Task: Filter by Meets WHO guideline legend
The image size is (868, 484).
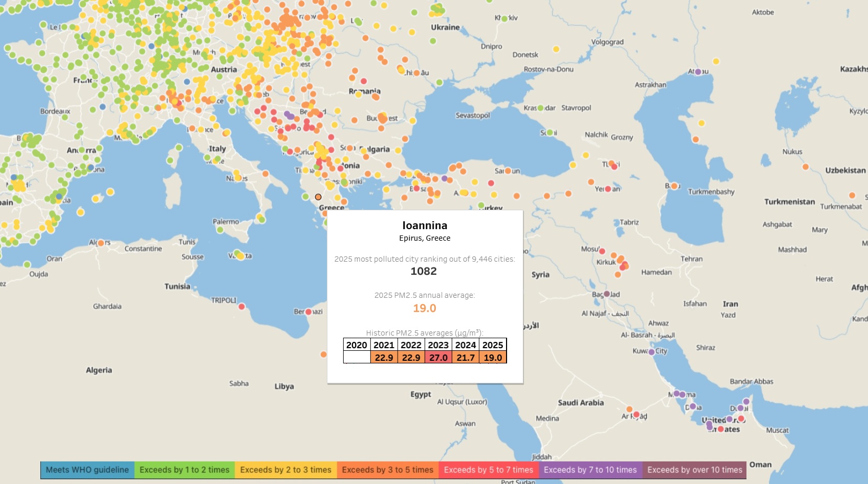Action: tap(87, 470)
